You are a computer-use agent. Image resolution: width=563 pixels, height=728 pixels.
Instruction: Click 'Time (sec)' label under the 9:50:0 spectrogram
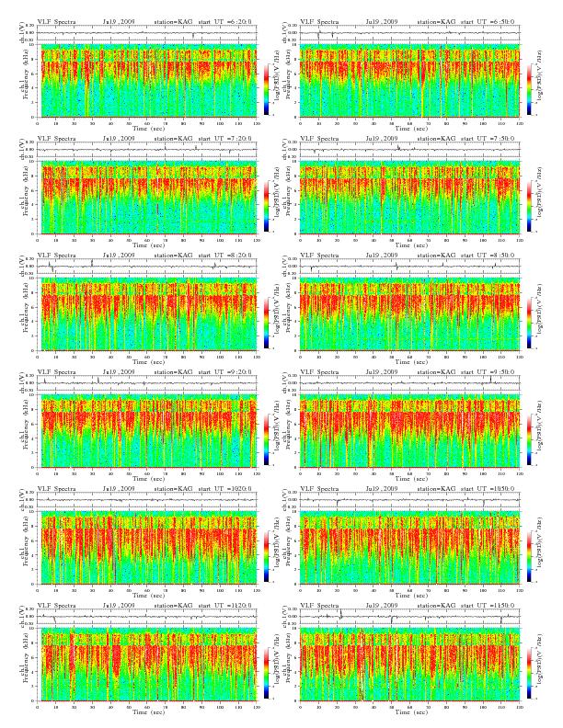(x=411, y=479)
